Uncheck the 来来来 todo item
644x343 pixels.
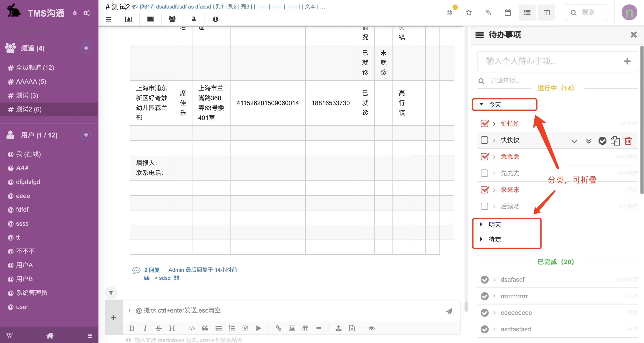(485, 190)
